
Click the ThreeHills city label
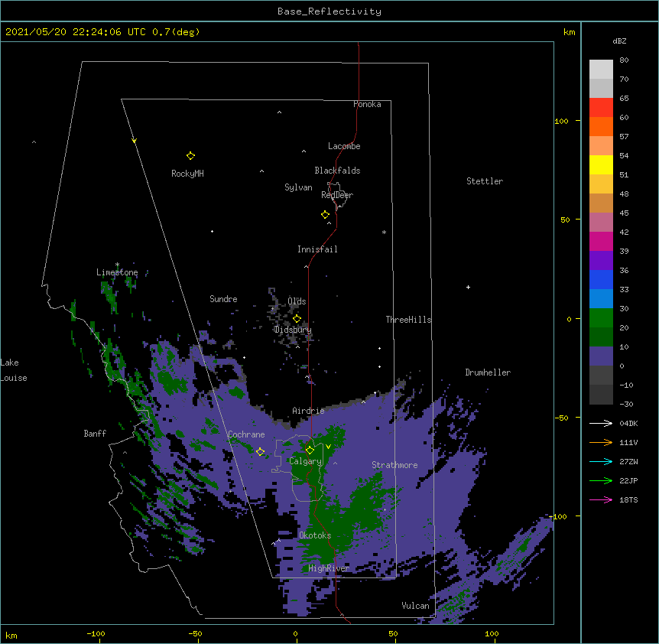[x=408, y=320]
